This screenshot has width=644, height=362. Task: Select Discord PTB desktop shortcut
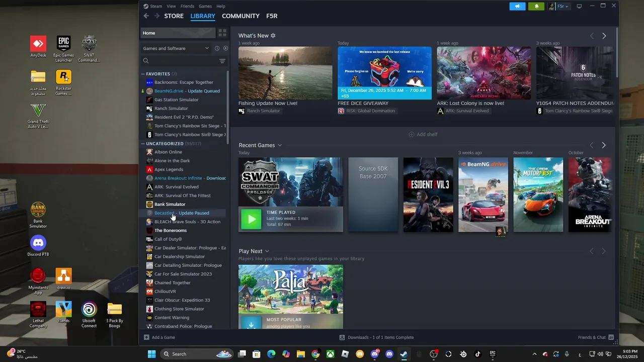tap(38, 246)
